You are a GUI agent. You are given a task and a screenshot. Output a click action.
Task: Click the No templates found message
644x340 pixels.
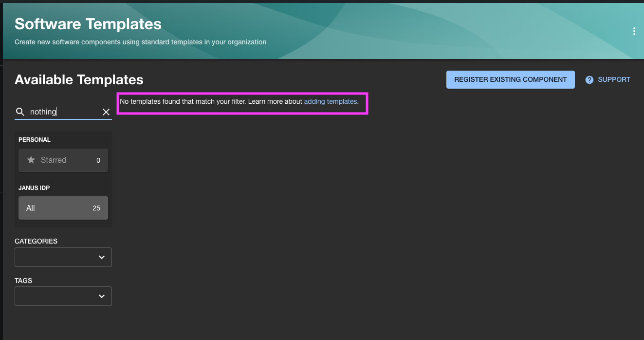pos(239,101)
